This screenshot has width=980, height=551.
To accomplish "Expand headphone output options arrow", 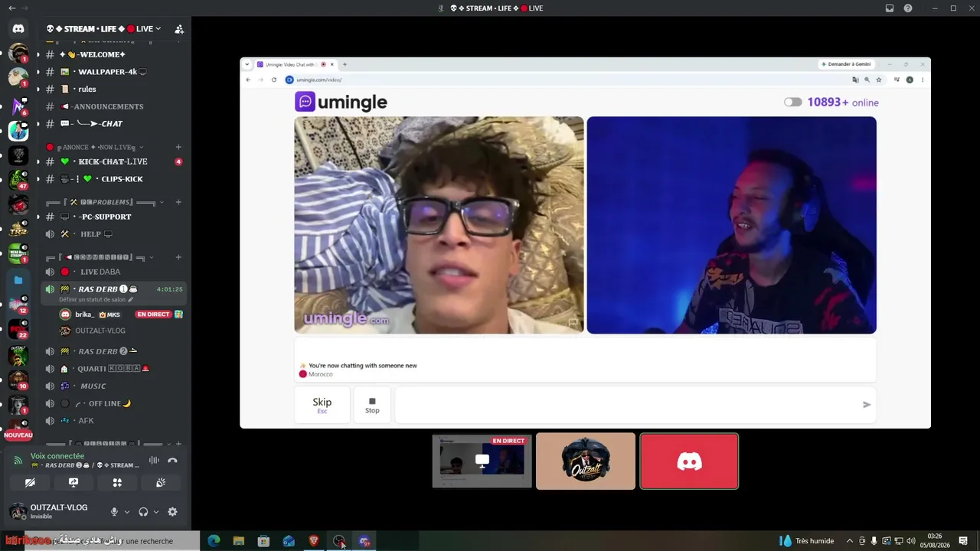I will click(x=156, y=512).
